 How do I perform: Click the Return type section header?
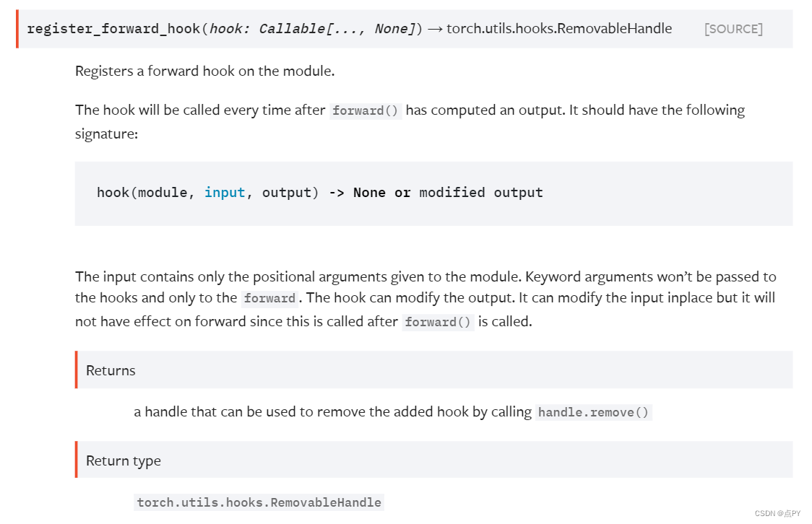tap(123, 460)
